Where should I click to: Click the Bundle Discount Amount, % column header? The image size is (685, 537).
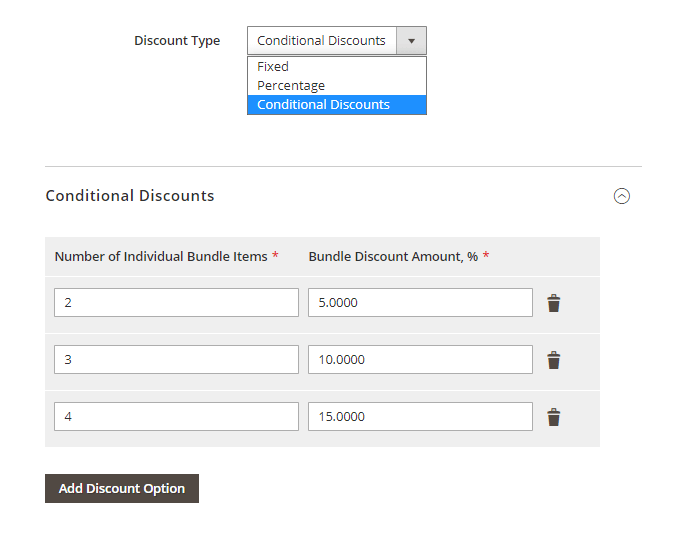[393, 257]
